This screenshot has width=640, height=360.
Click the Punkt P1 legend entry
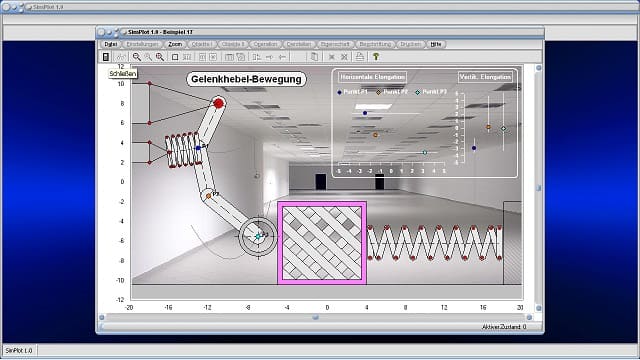point(352,92)
